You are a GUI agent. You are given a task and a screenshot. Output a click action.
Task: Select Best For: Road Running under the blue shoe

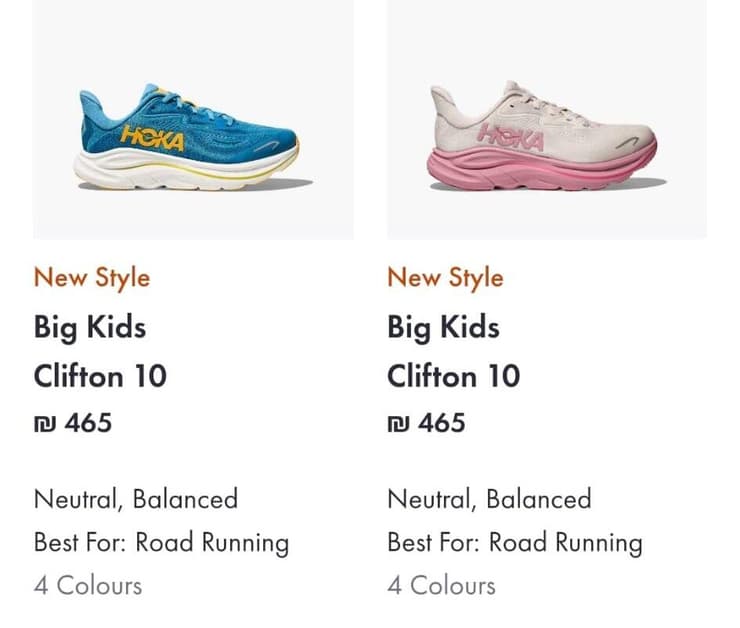(x=161, y=543)
